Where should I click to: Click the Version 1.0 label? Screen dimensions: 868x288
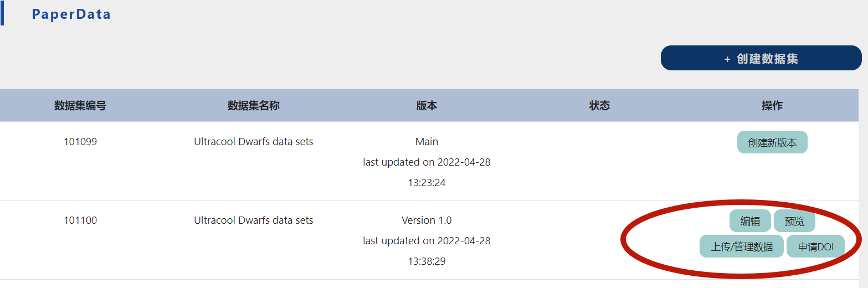(427, 220)
